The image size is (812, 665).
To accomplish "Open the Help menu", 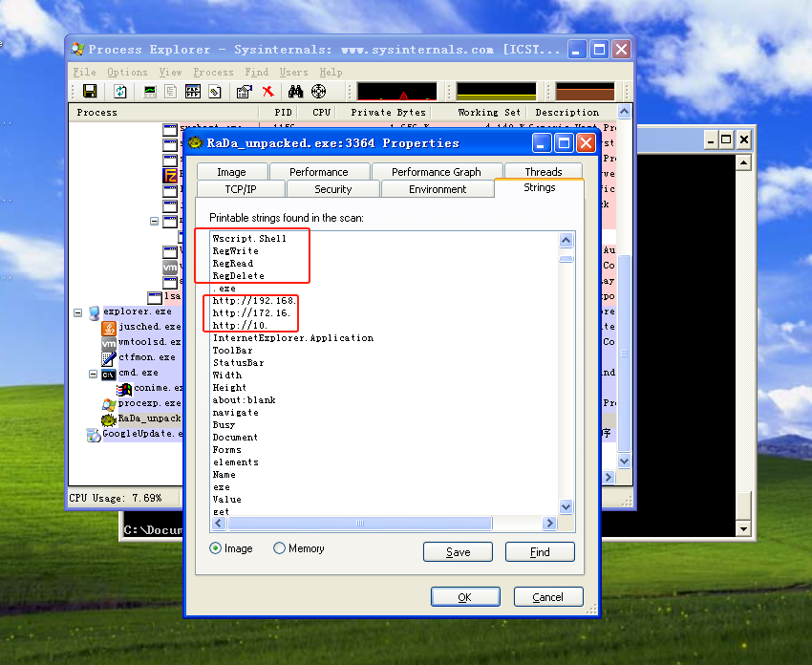I will [x=331, y=72].
